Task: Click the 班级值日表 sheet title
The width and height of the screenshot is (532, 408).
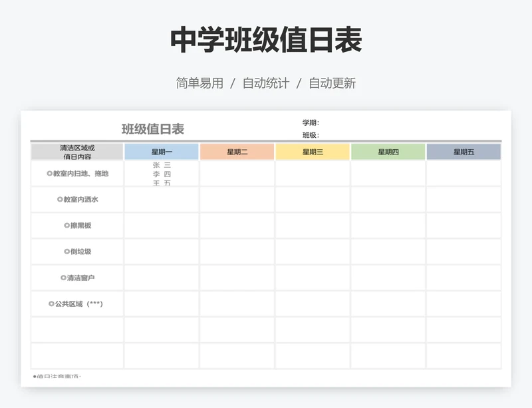Action: pyautogui.click(x=153, y=129)
